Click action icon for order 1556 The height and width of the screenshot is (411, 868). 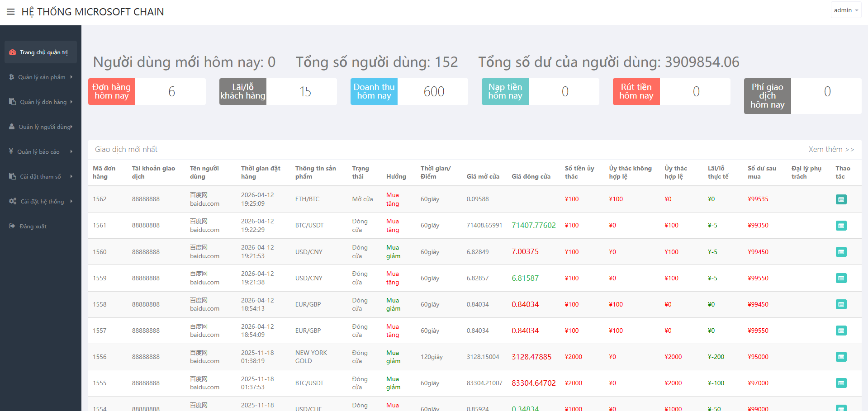(x=841, y=357)
